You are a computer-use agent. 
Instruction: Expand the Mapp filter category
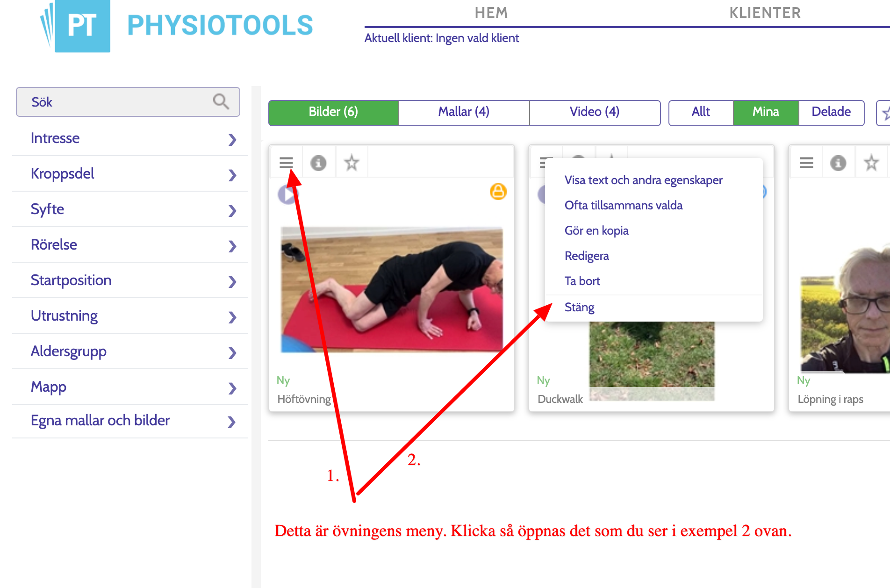pos(130,387)
